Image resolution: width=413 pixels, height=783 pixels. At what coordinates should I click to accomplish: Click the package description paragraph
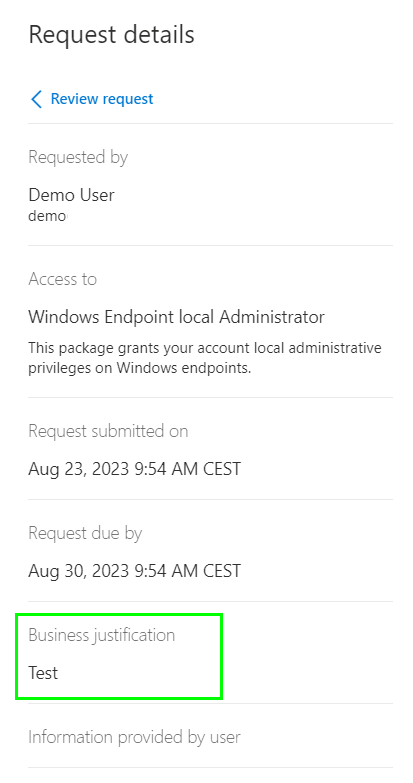click(205, 358)
